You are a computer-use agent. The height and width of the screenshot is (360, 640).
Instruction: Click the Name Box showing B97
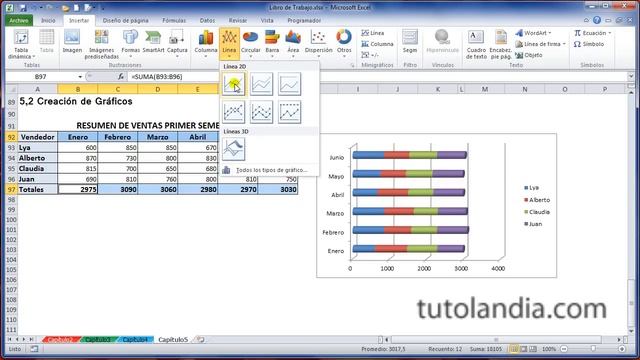40,76
